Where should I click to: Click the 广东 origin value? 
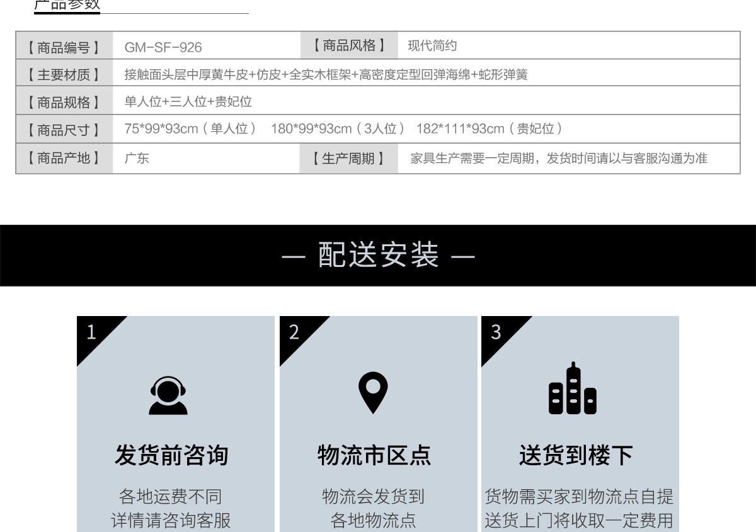[137, 158]
